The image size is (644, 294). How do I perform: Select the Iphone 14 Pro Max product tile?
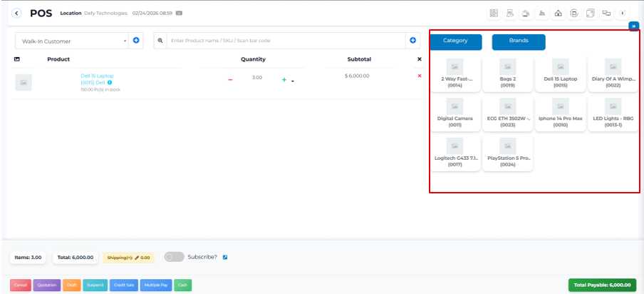560,114
